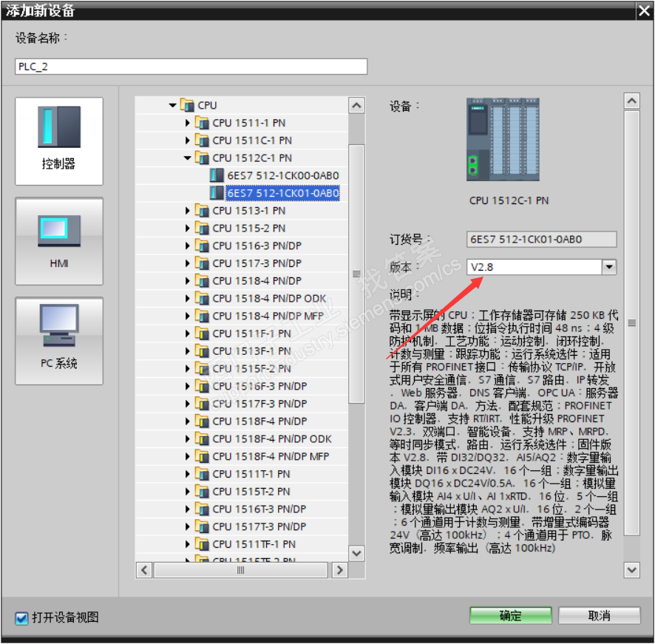Click the tree scroll-down arrow button
Viewport: 655px width, 644px height.
[x=356, y=553]
